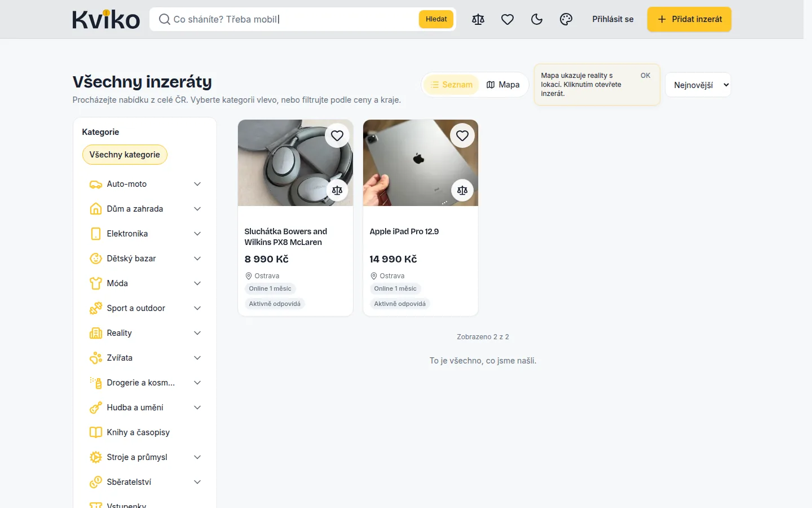Expand the Reality category chevron
This screenshot has height=508, width=812.
pos(197,333)
